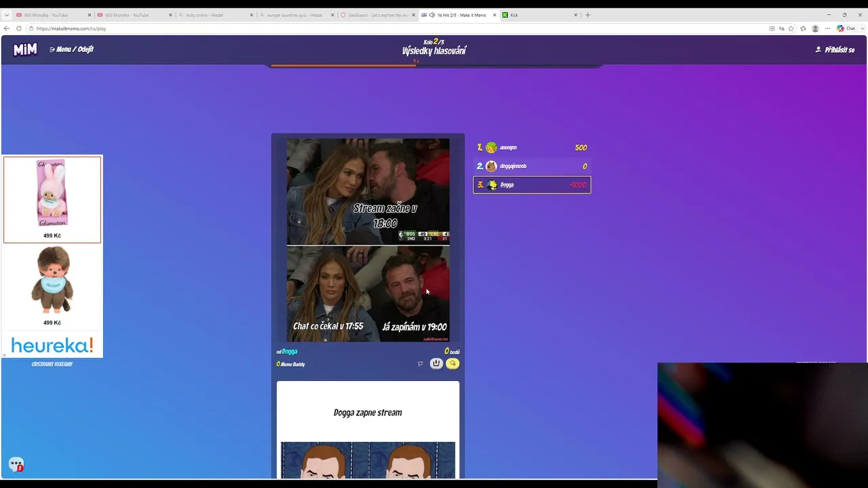Click the brown Monchhichi toy ad
Screen dimensions: 868x488
(x=52, y=287)
